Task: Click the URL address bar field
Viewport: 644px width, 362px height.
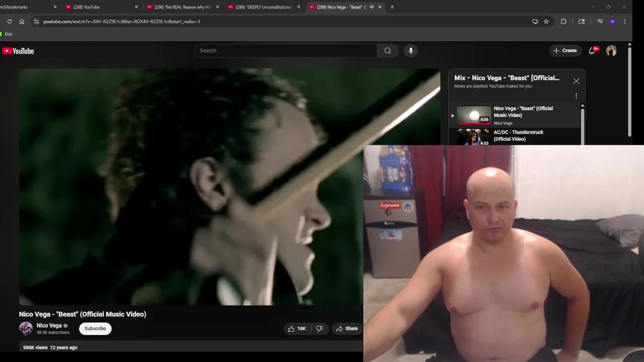Action: (282, 22)
